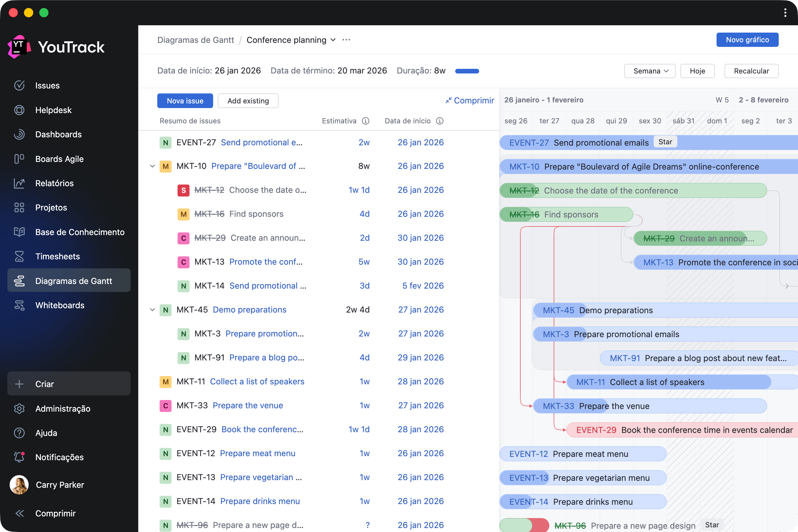Screen dimensions: 798x532
Task: Open Timesheets hourglass icon
Action: 19,256
